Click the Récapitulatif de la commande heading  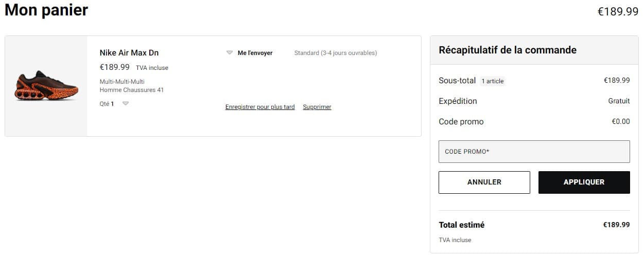click(x=508, y=50)
